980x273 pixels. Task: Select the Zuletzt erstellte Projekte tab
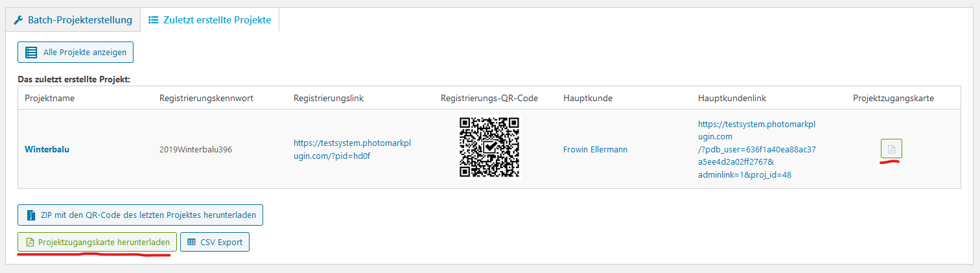pyautogui.click(x=209, y=20)
